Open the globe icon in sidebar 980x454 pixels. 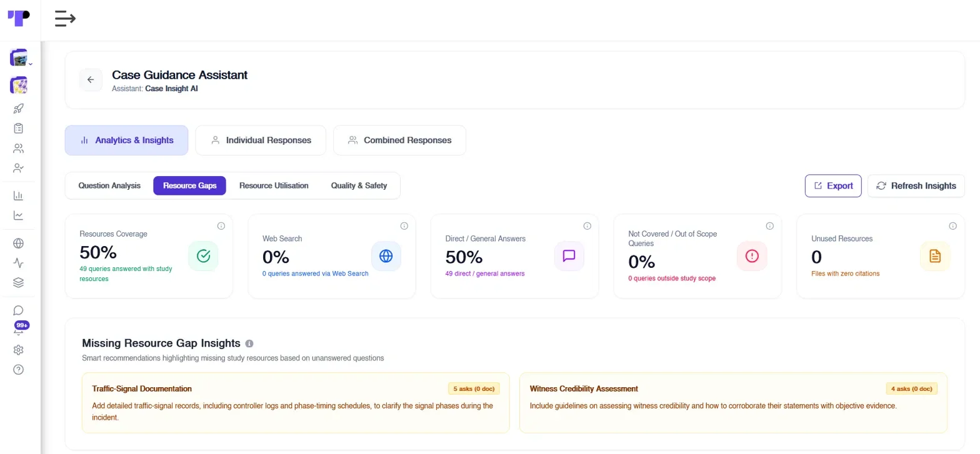pyautogui.click(x=19, y=244)
